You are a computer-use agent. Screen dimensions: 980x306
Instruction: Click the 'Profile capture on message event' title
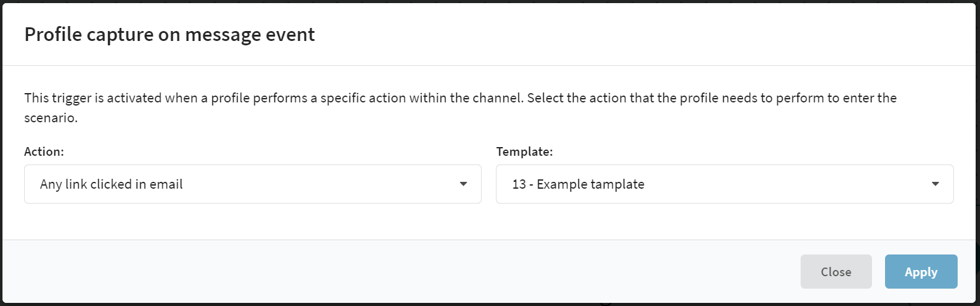(x=169, y=35)
